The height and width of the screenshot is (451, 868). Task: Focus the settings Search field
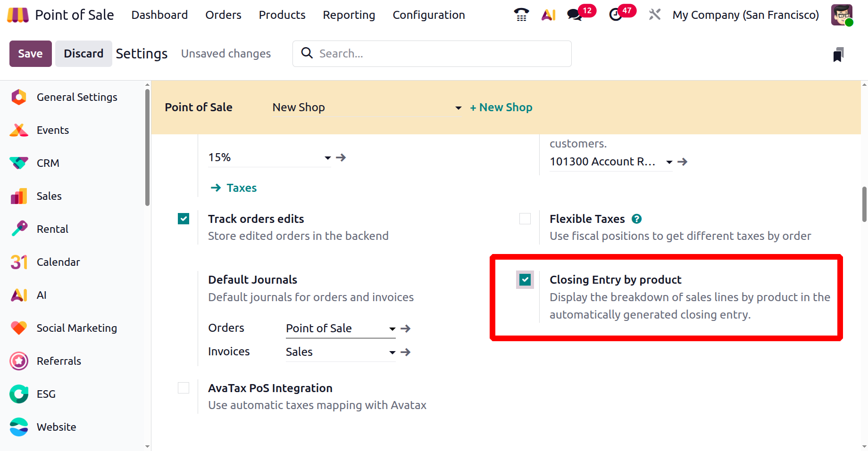(439, 54)
